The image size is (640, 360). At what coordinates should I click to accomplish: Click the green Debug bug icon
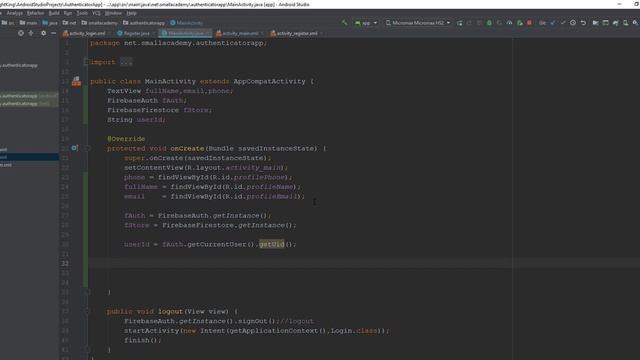489,23
